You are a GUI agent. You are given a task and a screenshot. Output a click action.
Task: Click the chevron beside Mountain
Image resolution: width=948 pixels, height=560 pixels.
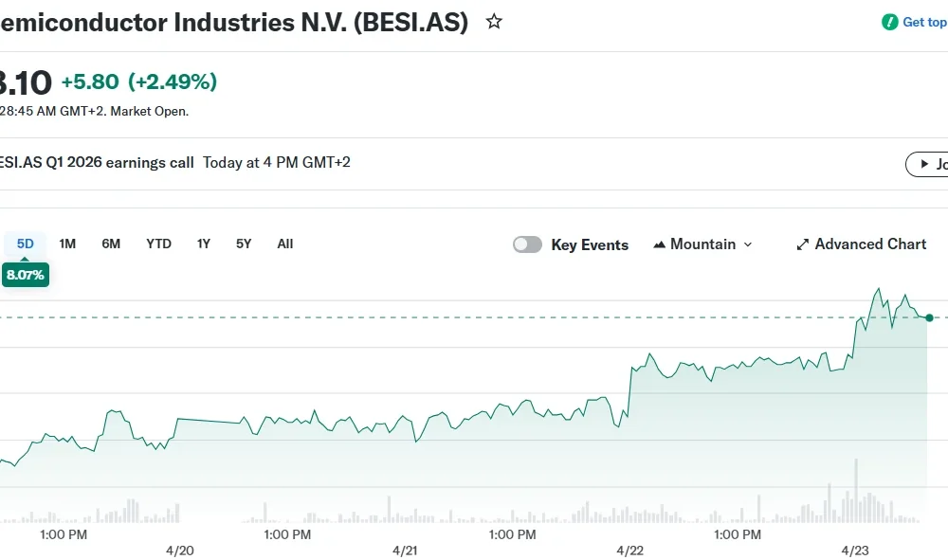[x=750, y=244]
